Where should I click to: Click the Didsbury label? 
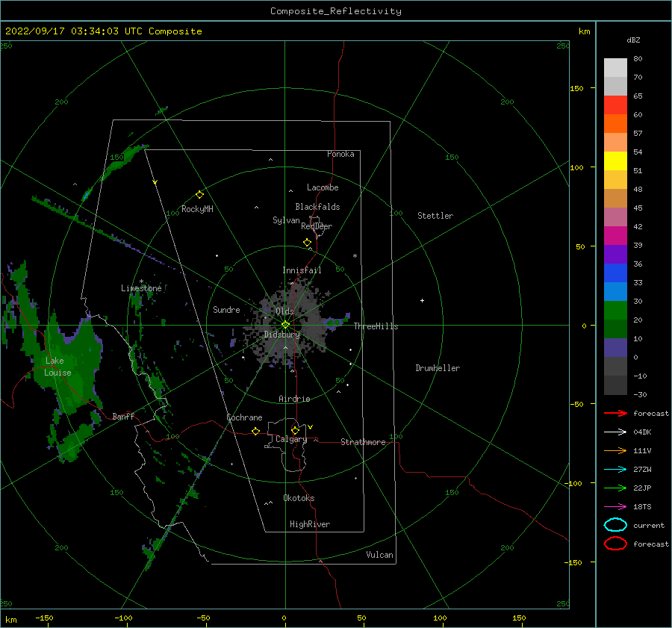281,335
